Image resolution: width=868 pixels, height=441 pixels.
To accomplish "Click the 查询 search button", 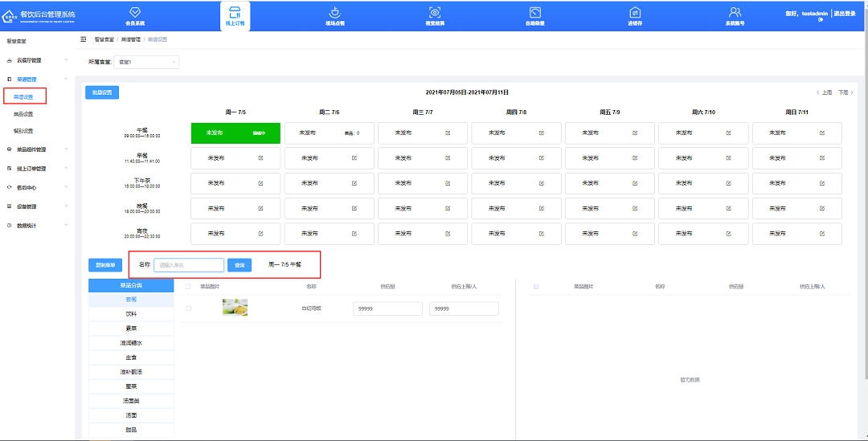I will coord(240,264).
